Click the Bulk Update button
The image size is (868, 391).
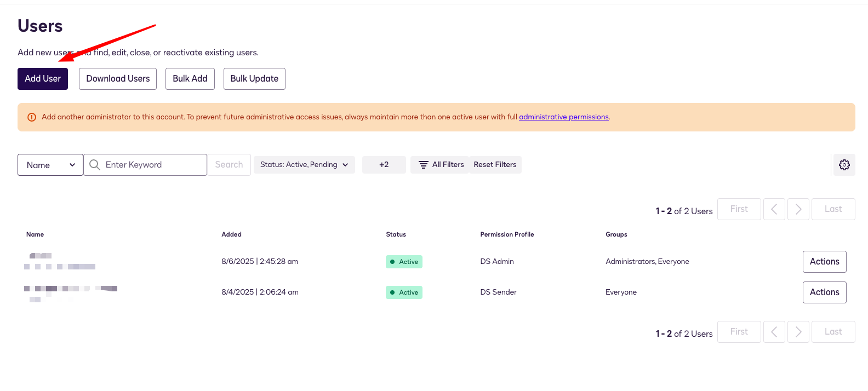(x=254, y=79)
